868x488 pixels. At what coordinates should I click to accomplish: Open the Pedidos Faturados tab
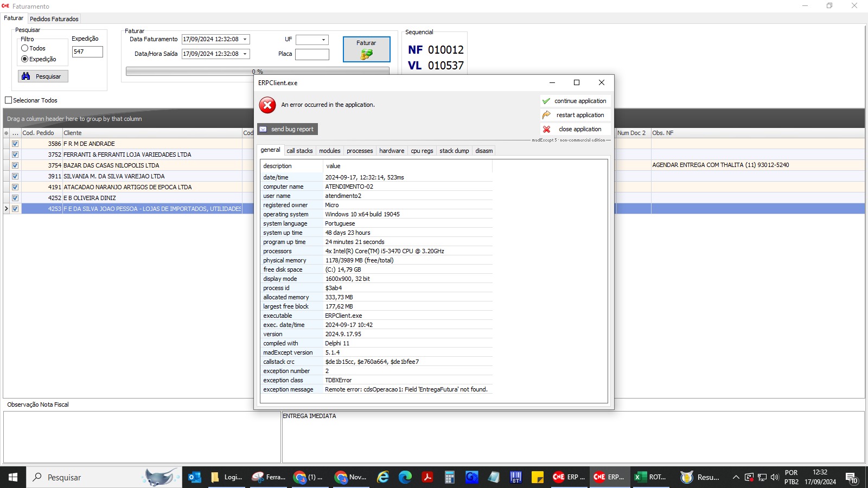[54, 19]
